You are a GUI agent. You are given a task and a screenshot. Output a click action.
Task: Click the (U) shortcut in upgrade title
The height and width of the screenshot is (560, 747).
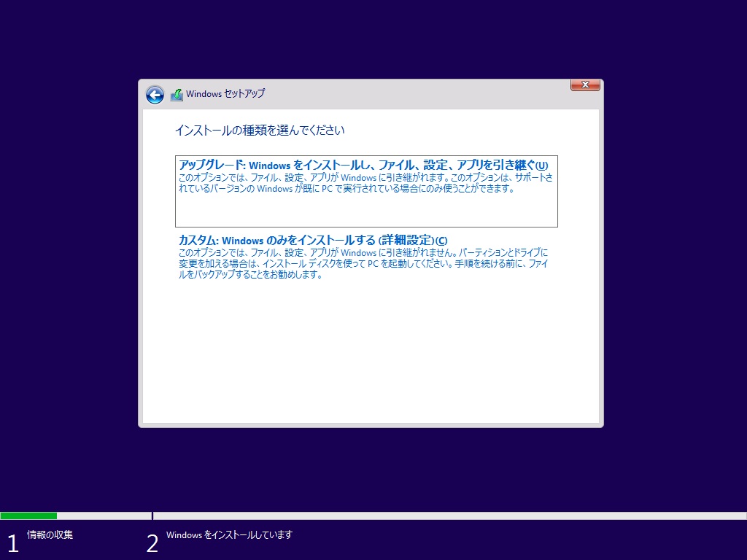click(541, 166)
